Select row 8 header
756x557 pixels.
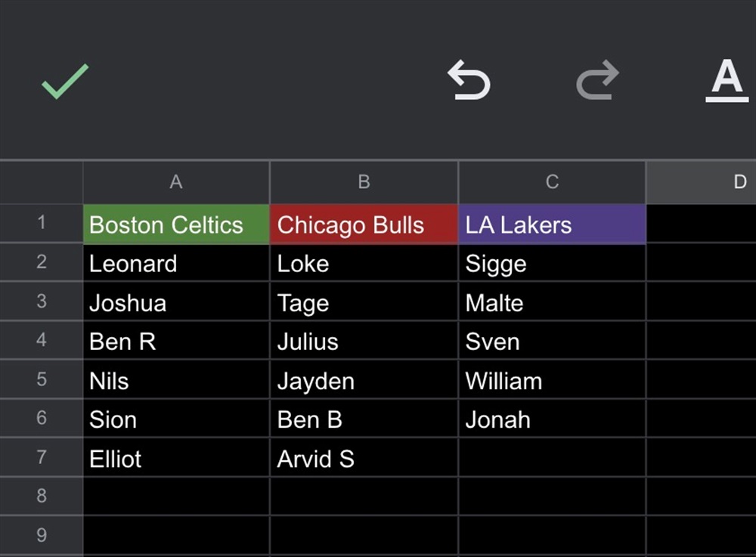42,497
